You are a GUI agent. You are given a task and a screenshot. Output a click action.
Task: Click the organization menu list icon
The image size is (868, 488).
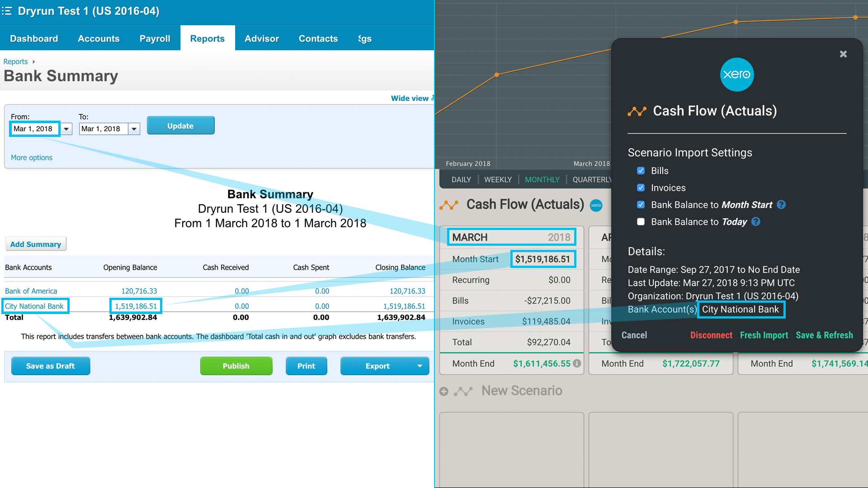pos(7,11)
